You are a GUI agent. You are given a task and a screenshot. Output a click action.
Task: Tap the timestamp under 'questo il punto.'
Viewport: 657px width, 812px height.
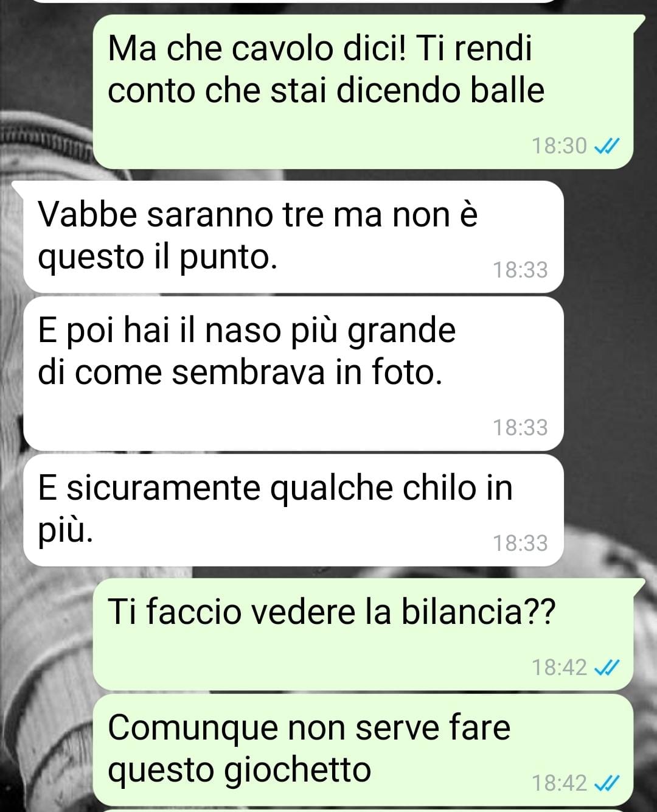point(520,270)
